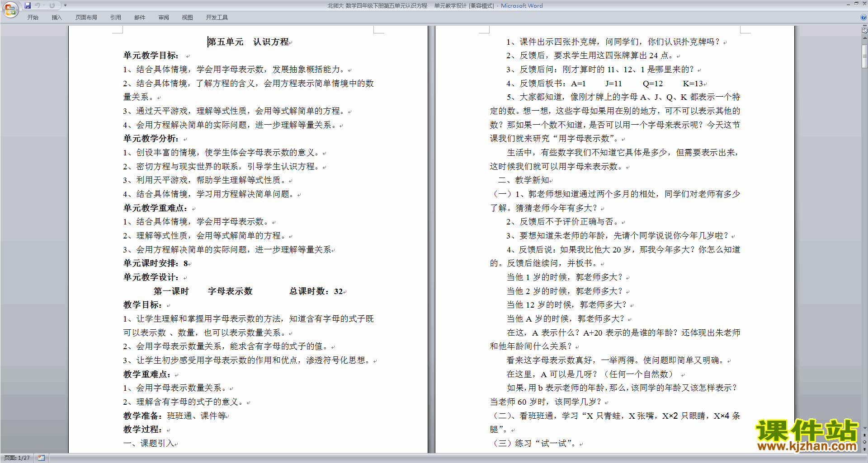Viewport: 868px width, 463px height.
Task: Open the 开发工具 ribbon tab
Action: coord(217,17)
